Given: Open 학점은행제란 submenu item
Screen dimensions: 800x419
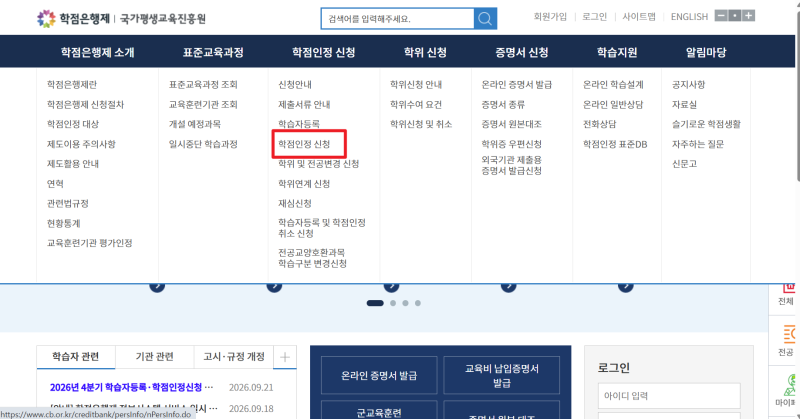Looking at the screenshot, I should coord(72,84).
